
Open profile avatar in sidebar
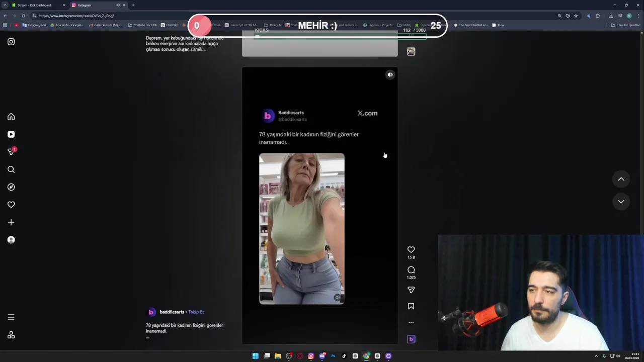point(11,240)
